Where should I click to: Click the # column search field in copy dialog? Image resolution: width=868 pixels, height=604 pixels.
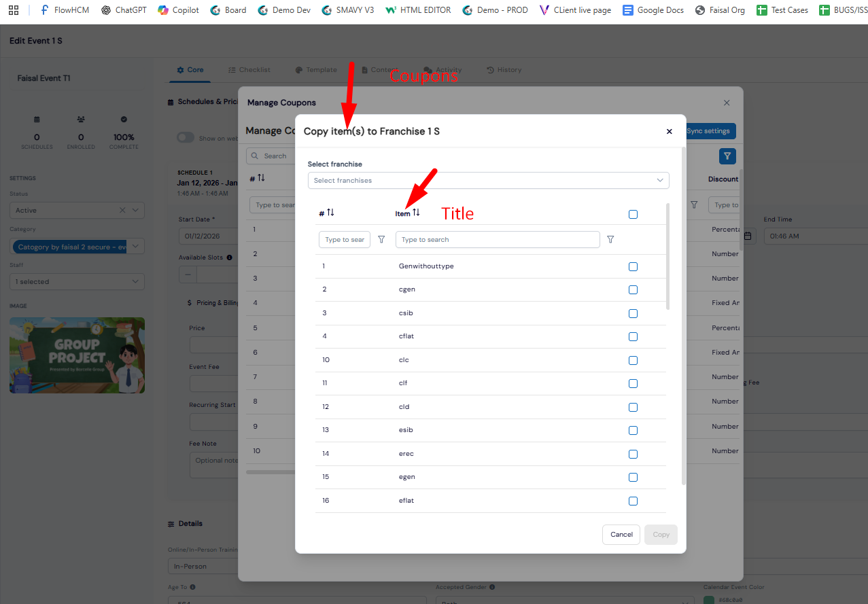pos(345,239)
